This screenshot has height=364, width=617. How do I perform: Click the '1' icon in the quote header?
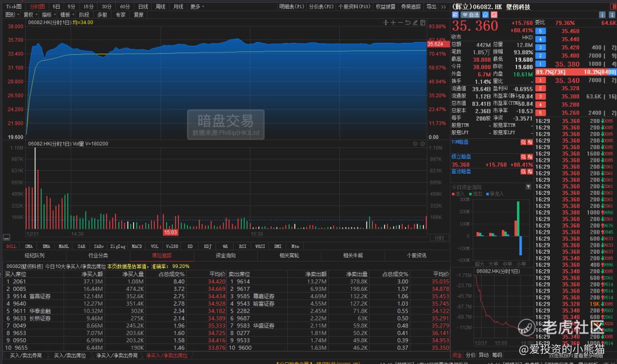pos(612,14)
